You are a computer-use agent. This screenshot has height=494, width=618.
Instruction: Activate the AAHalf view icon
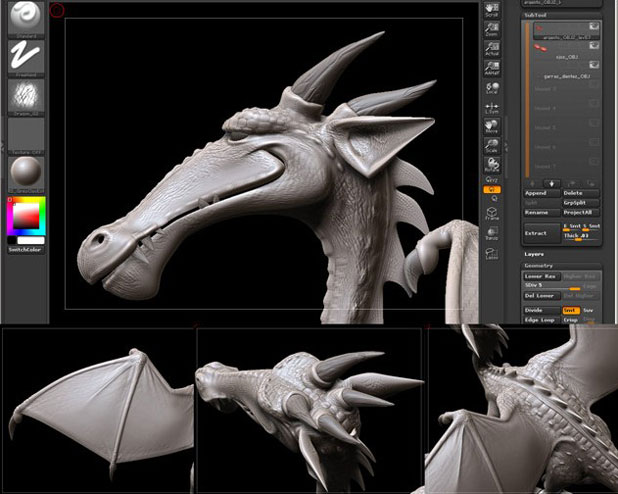492,68
